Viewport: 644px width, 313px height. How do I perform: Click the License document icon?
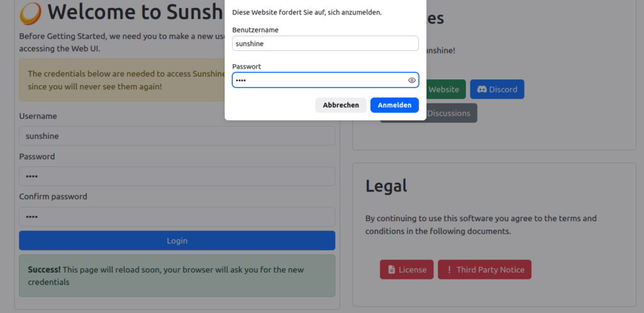391,270
